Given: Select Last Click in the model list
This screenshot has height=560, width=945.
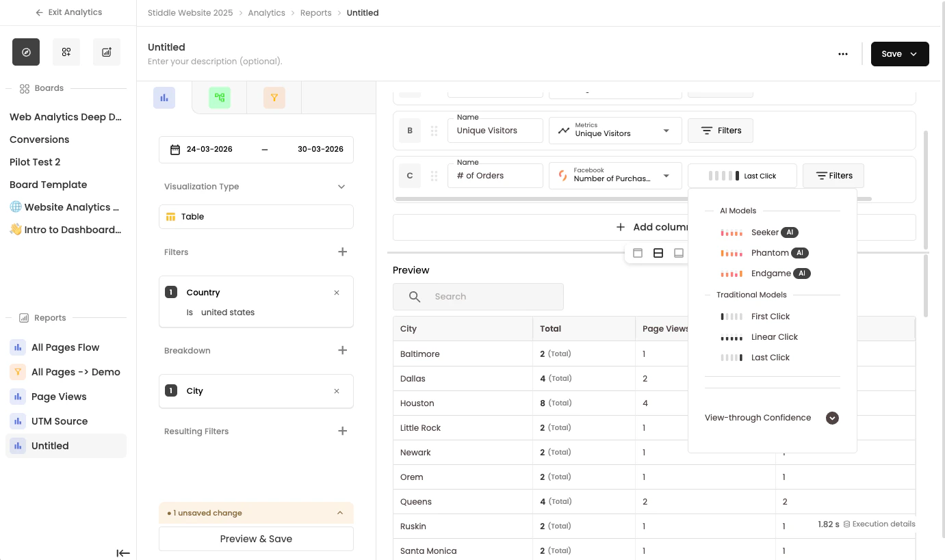Looking at the screenshot, I should click(x=755, y=358).
